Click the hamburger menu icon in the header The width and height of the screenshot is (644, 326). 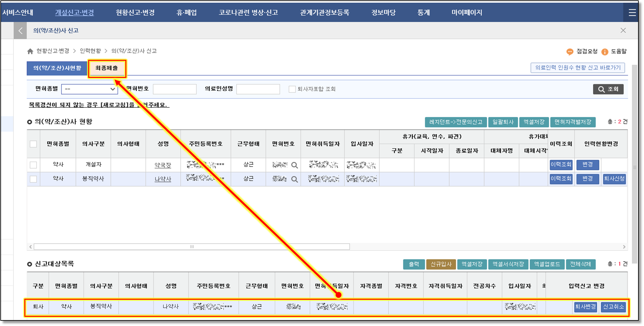632,12
